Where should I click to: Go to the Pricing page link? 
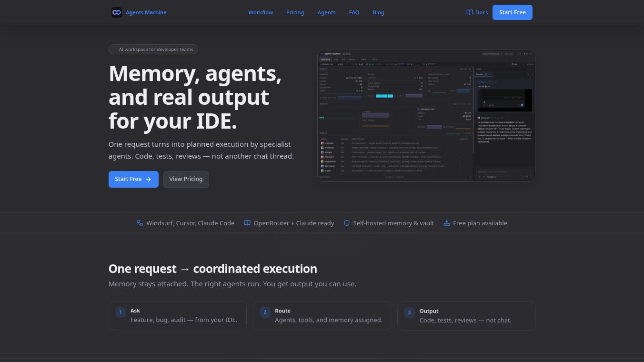(x=295, y=12)
